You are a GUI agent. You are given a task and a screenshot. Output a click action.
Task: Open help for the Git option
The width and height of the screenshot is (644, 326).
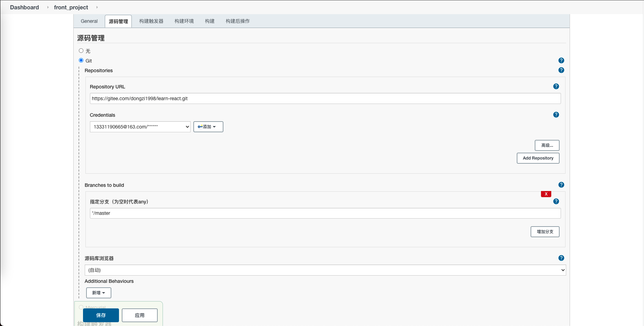click(x=561, y=60)
